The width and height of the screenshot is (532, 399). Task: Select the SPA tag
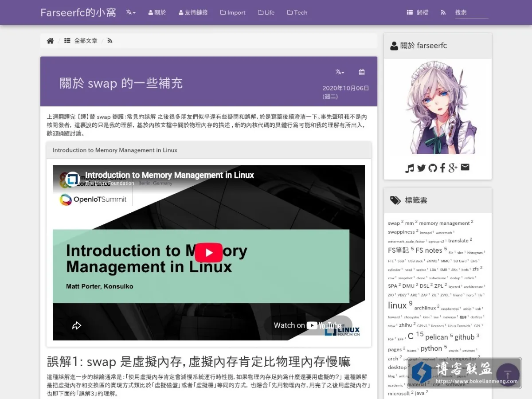tap(392, 286)
